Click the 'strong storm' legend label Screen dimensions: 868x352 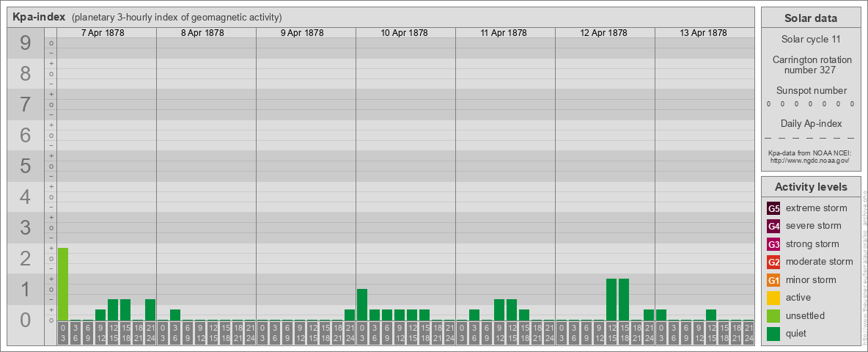click(x=812, y=244)
